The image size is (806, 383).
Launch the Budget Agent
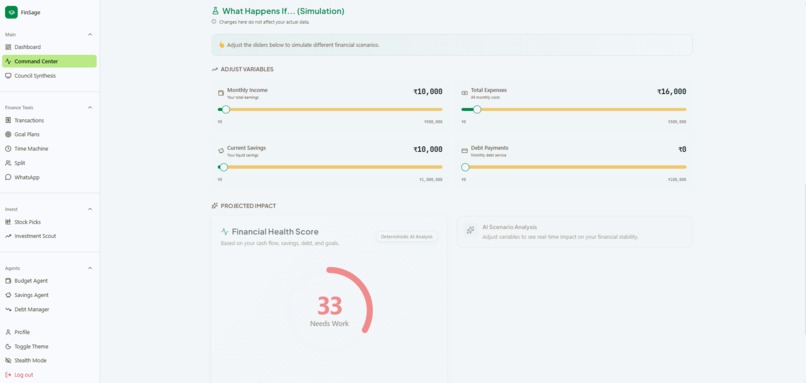pyautogui.click(x=49, y=281)
